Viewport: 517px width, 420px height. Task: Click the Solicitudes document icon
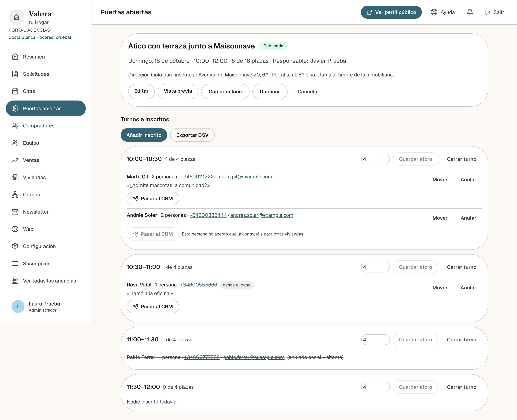15,74
